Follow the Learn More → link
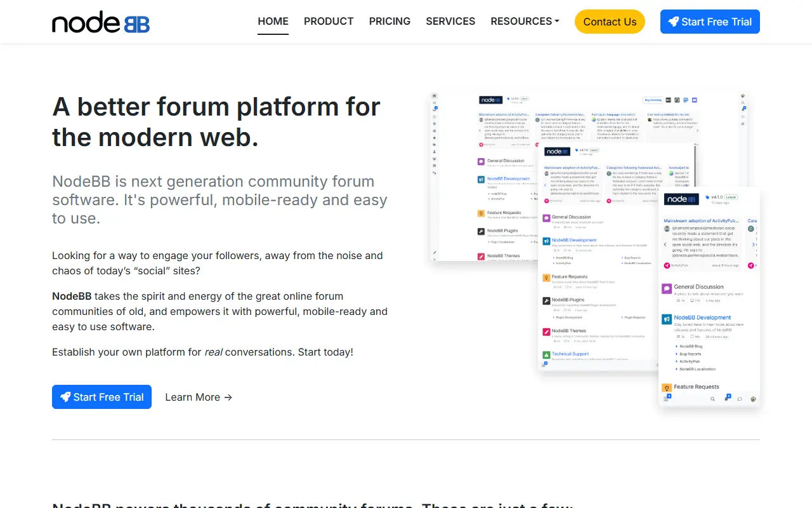812x508 pixels. [x=199, y=397]
